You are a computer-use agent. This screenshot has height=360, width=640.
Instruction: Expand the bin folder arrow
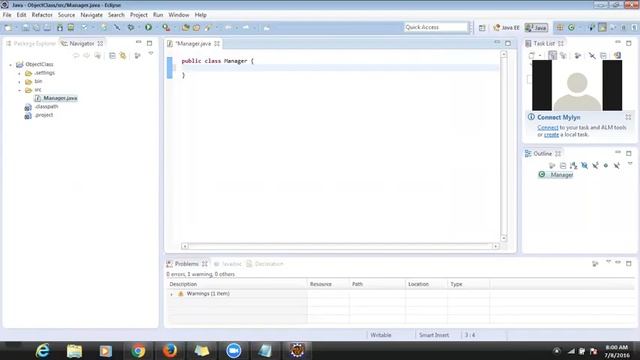coord(19,82)
